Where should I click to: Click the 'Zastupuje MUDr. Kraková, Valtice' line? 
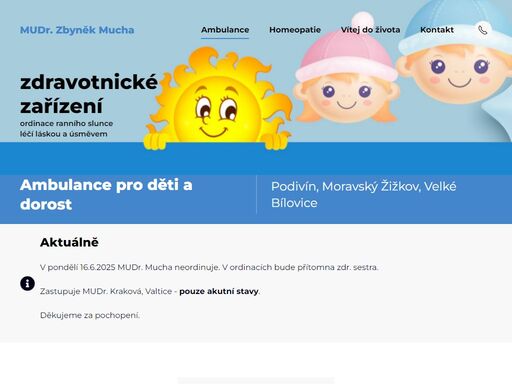(x=150, y=291)
